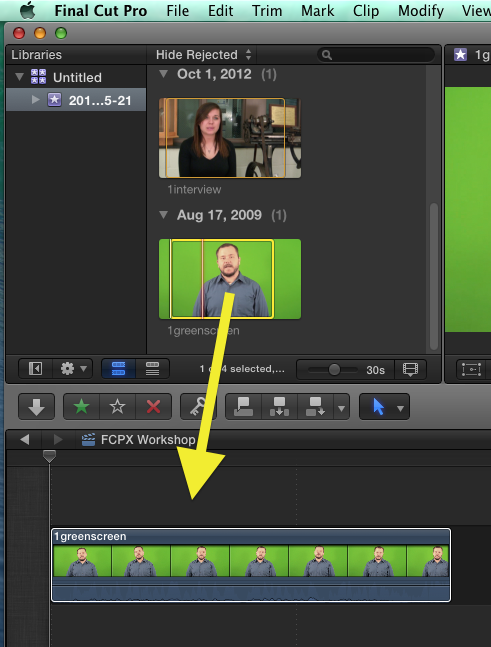Open the Modify menu

421,11
